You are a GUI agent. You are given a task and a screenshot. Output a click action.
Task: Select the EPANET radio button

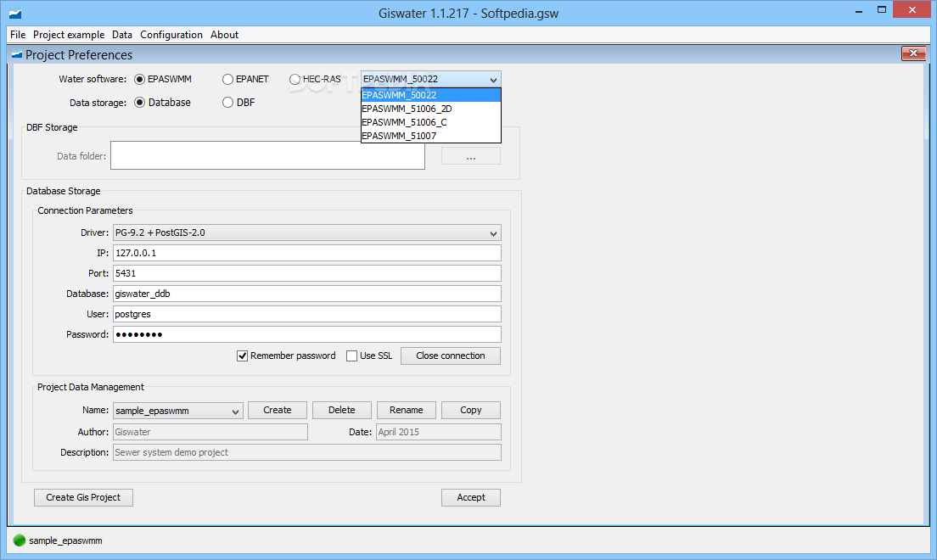(227, 79)
